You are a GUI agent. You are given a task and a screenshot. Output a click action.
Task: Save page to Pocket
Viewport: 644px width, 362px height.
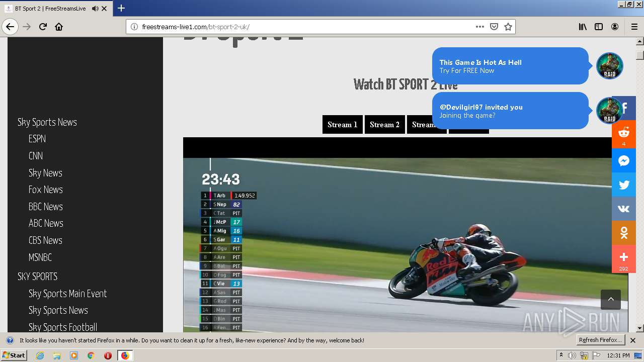[x=494, y=27]
